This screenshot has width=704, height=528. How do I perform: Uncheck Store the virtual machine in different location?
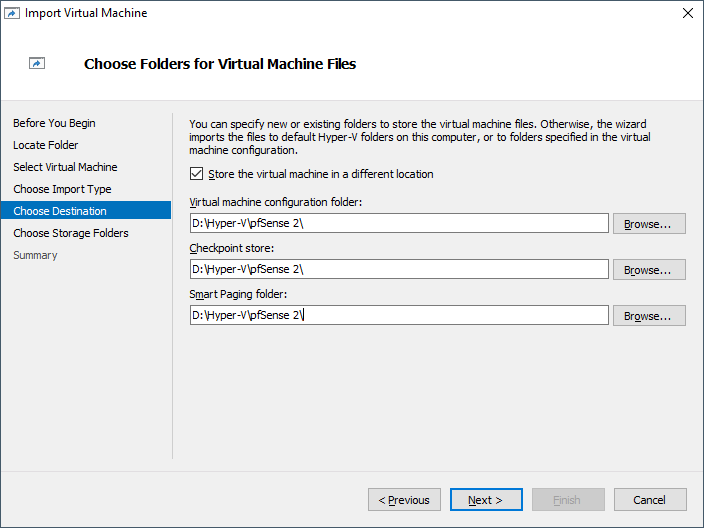[x=196, y=174]
